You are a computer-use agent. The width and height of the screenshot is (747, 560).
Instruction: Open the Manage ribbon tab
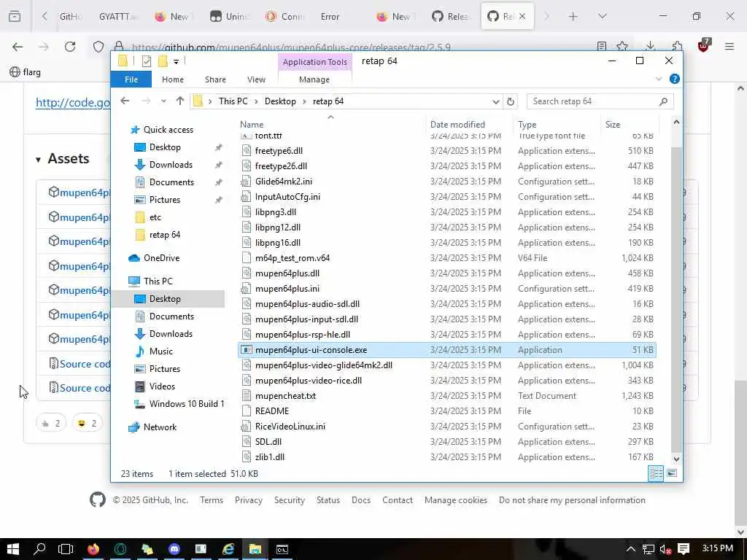(314, 79)
